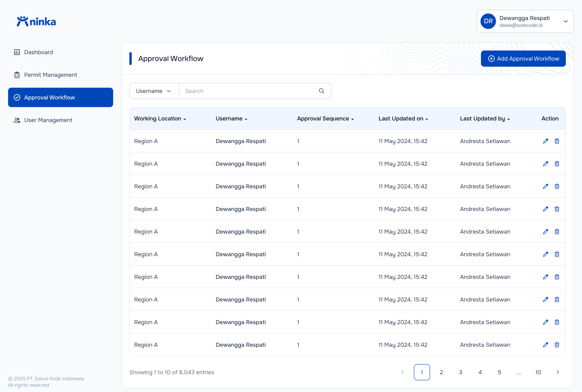Click the trash icon in the third row

click(557, 186)
